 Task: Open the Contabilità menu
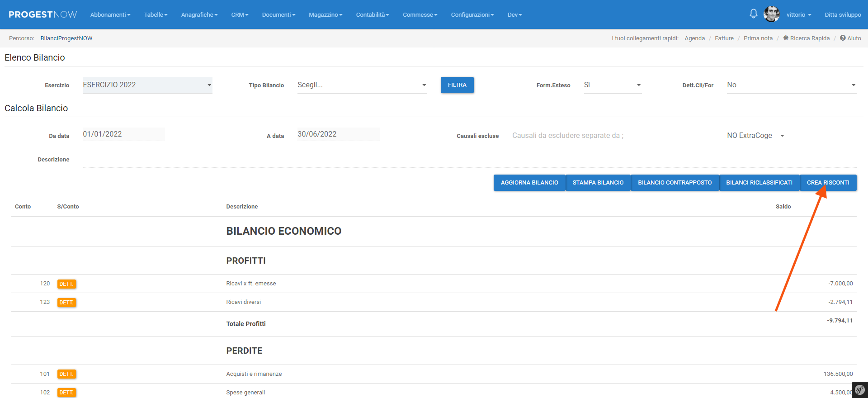[x=373, y=15]
